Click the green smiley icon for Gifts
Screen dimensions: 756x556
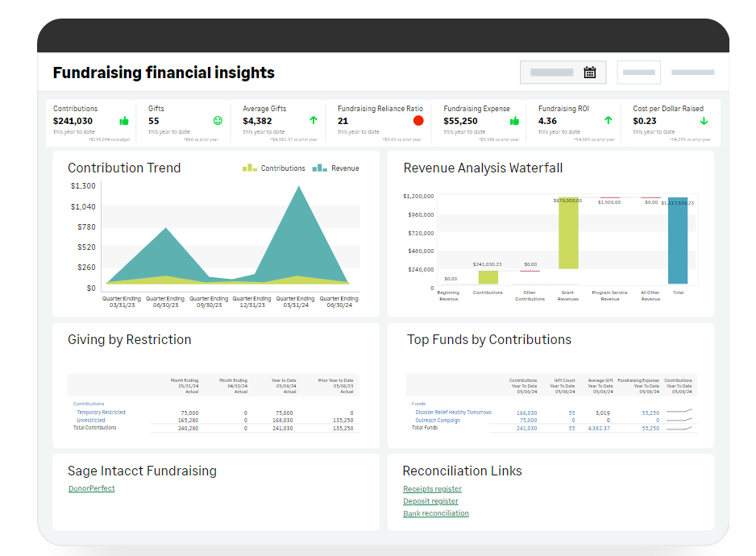coord(218,121)
